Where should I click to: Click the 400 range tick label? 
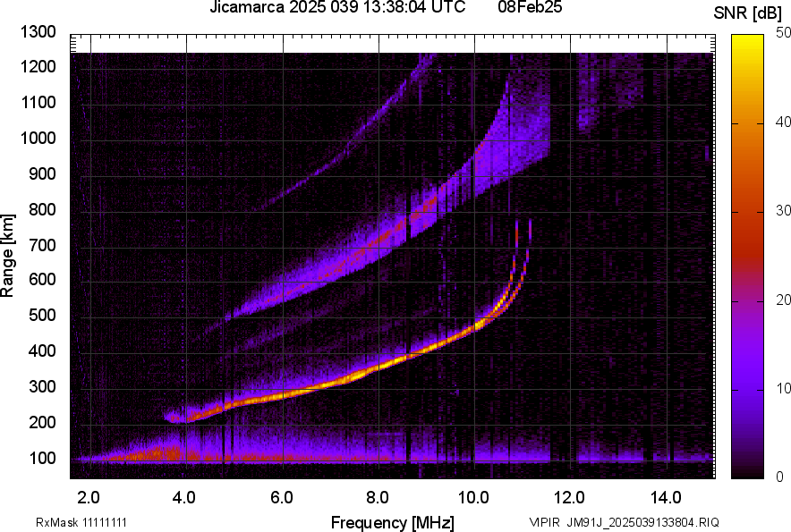(x=42, y=350)
